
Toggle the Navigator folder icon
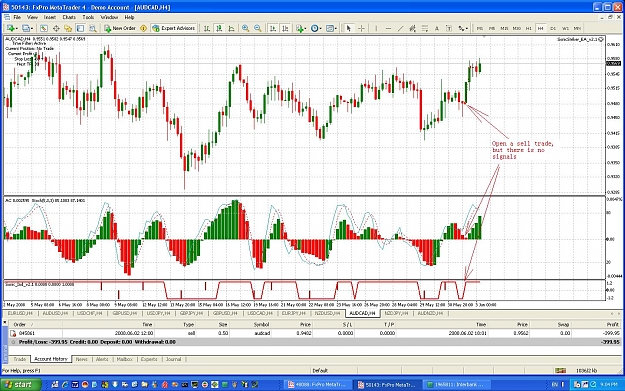tap(68, 28)
